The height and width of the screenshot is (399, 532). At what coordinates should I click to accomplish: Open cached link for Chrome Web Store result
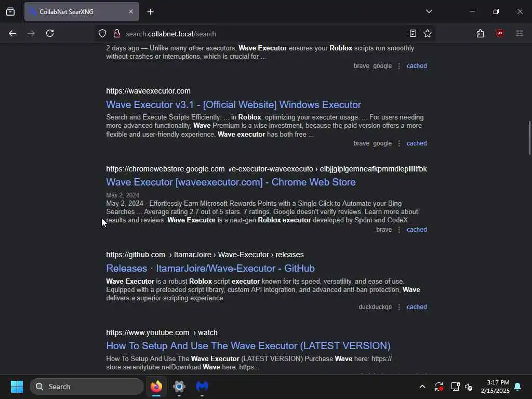(417, 229)
